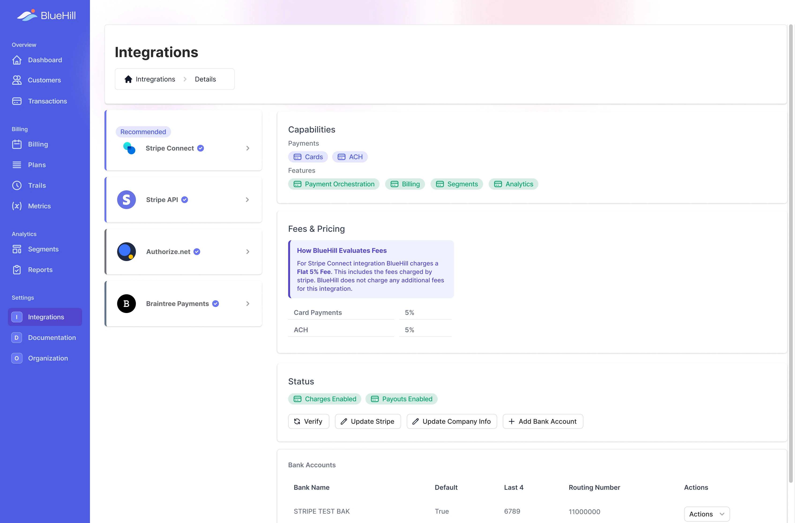Click the ACH payment chip

coord(350,157)
